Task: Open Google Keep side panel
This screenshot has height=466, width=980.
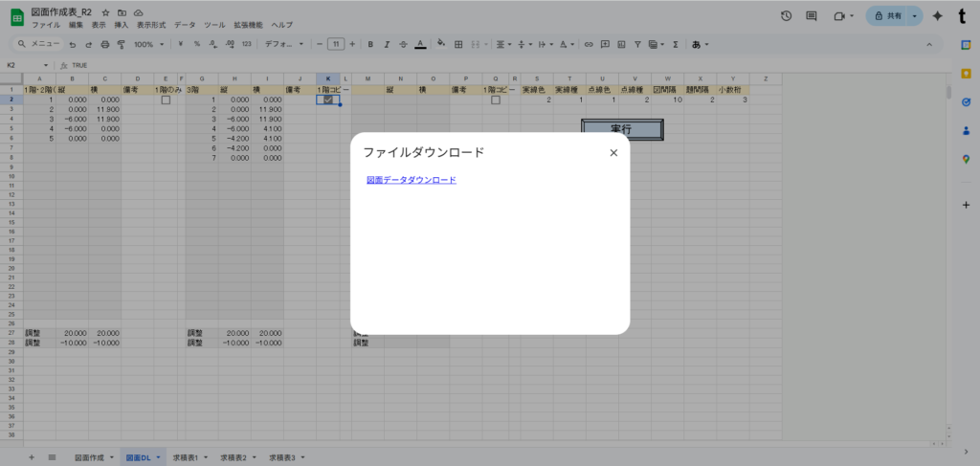Action: [966, 74]
